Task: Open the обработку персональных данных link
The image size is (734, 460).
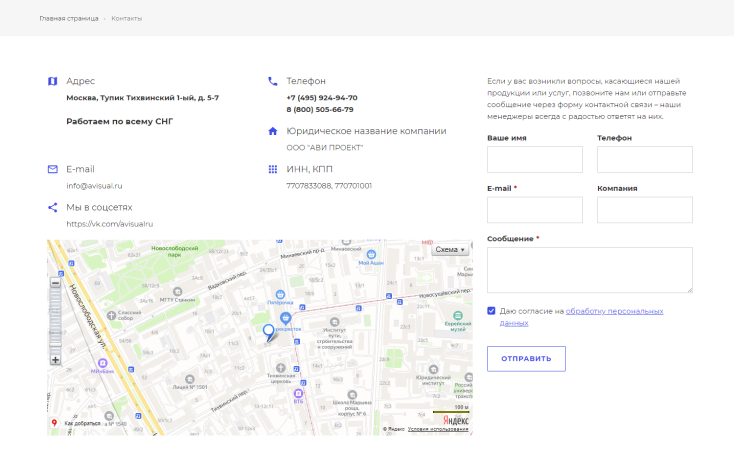Action: (614, 311)
